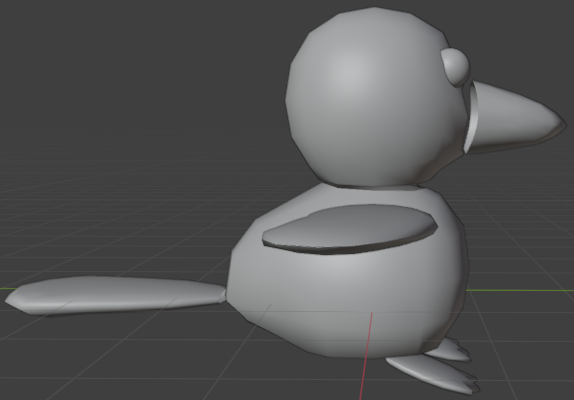The height and width of the screenshot is (400, 574).
Task: Select the bird's foot nearest the camera
Action: (434, 375)
